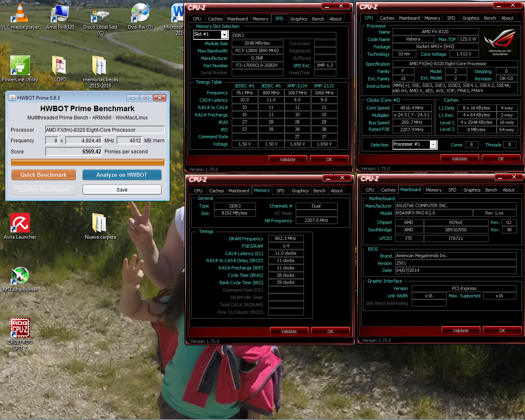Click the Quick Benchmark button
The height and width of the screenshot is (420, 525).
click(43, 175)
